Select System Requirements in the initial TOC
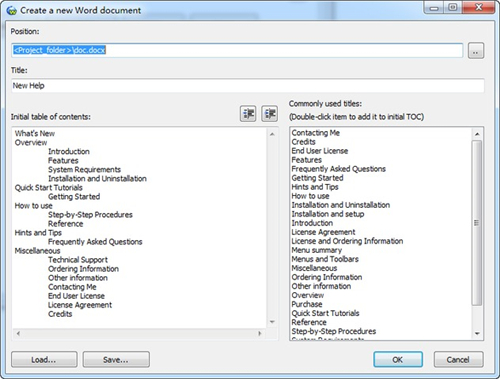Screen dimensions: 500x379 [x=84, y=170]
